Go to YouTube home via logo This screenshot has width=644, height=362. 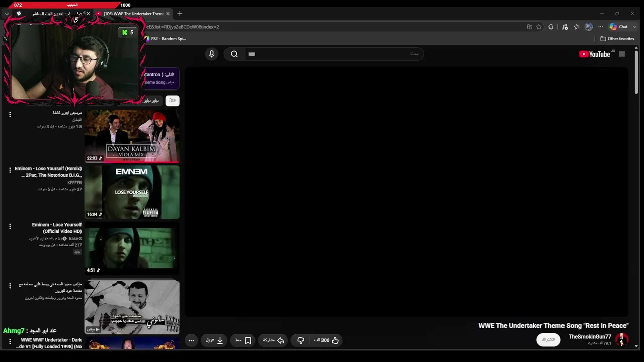tap(594, 54)
